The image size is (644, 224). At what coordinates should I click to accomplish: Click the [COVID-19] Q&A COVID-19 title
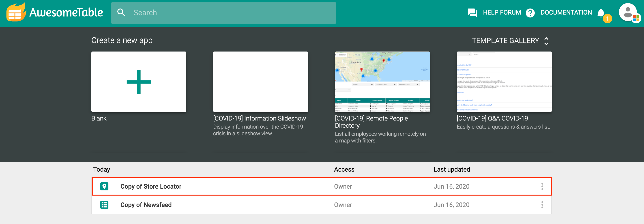(x=492, y=118)
